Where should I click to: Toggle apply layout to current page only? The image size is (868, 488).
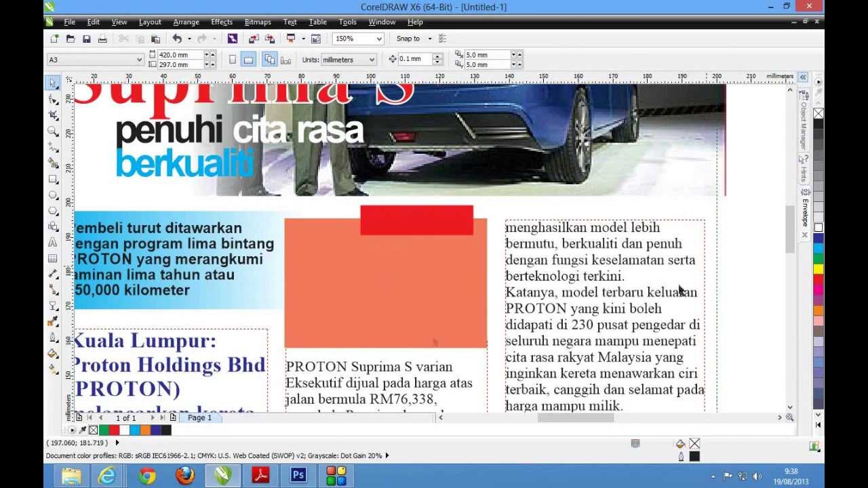coord(285,60)
